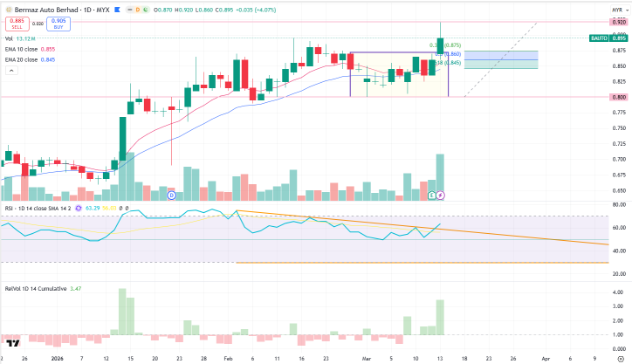Click the Mar label on time axis
Image resolution: width=632 pixels, height=364 pixels.
click(x=367, y=359)
